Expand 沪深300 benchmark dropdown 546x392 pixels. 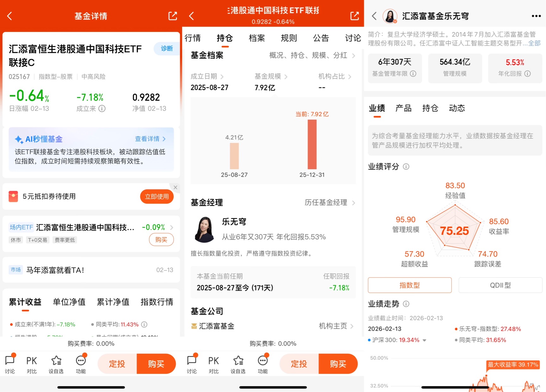click(425, 340)
